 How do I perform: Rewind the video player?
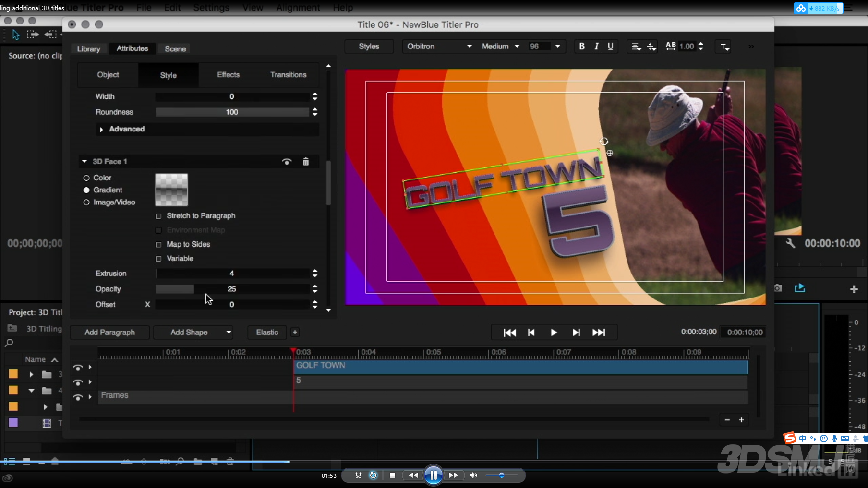pyautogui.click(x=413, y=476)
